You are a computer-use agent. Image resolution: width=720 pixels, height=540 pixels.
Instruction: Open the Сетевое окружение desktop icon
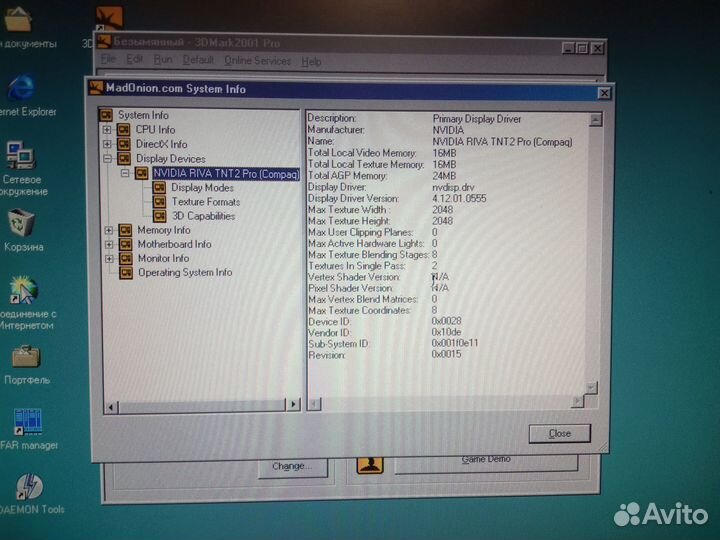(x=20, y=155)
